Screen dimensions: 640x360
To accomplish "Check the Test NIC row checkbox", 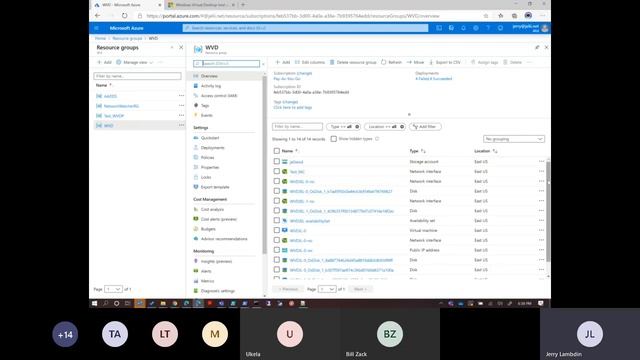I will point(277,171).
